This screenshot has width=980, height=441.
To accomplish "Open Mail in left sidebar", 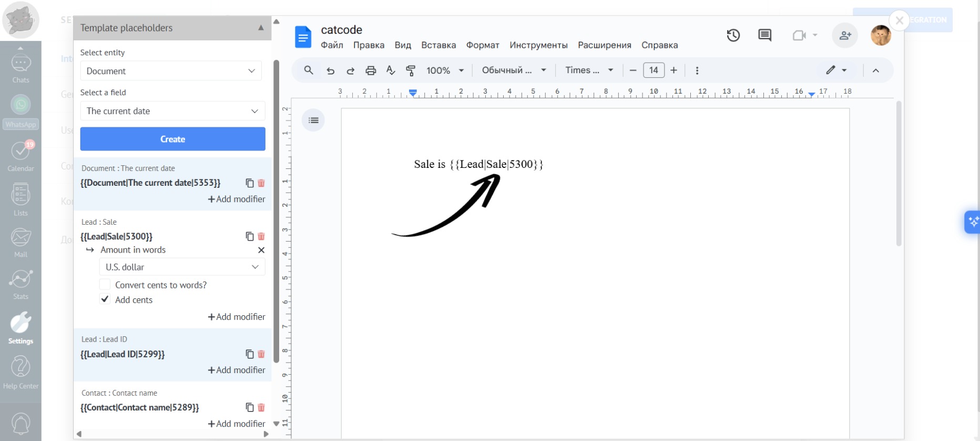I will [x=21, y=242].
